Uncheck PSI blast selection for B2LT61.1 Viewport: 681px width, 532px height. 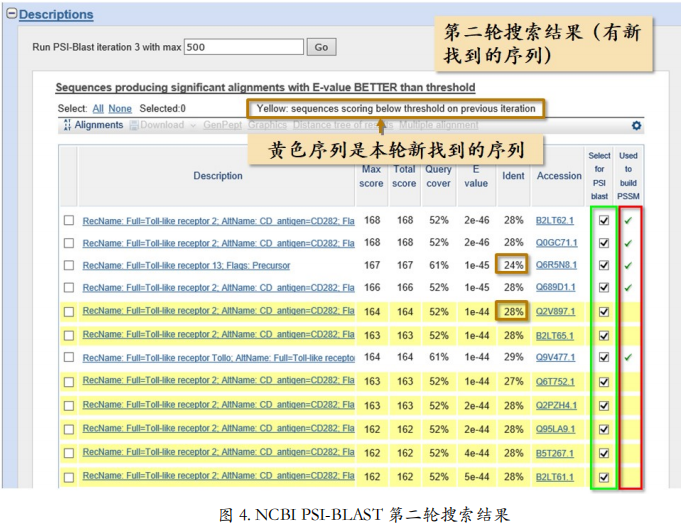[x=604, y=477]
